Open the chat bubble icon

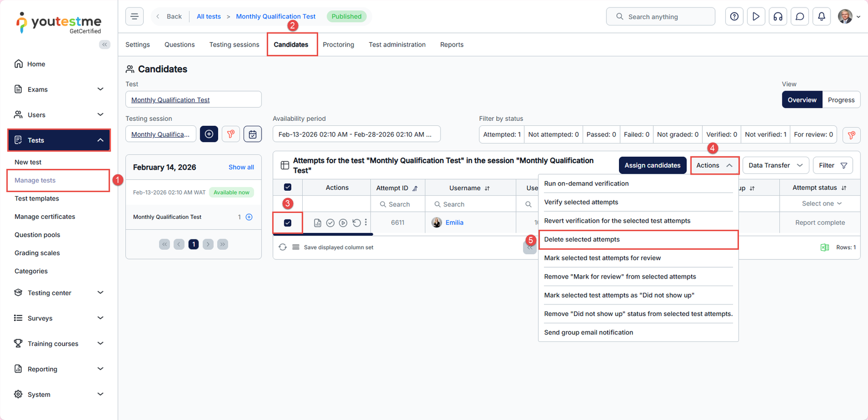(800, 17)
